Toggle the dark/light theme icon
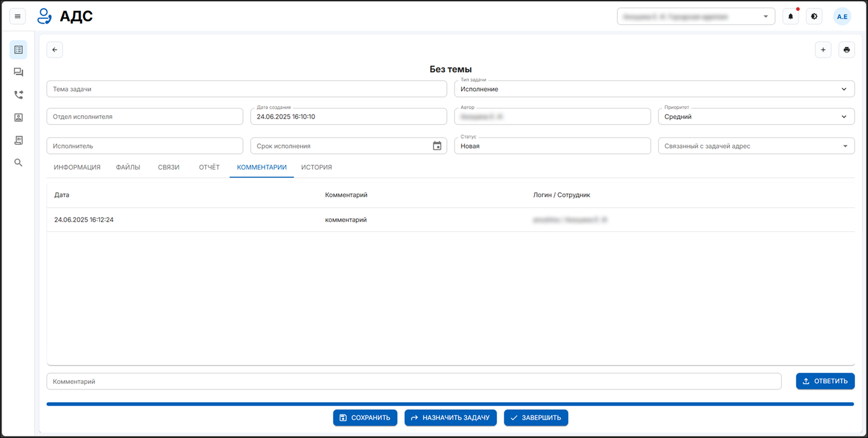 (x=814, y=17)
